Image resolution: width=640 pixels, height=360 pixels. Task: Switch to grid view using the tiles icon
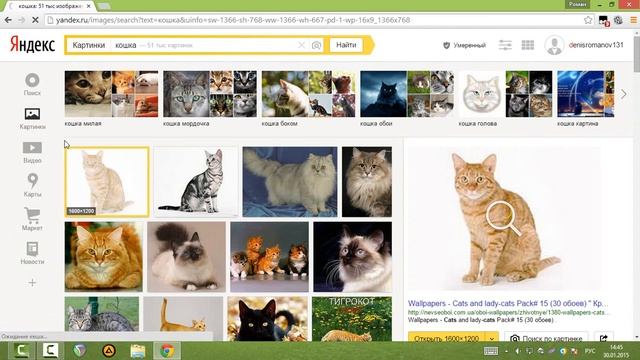pyautogui.click(x=528, y=45)
